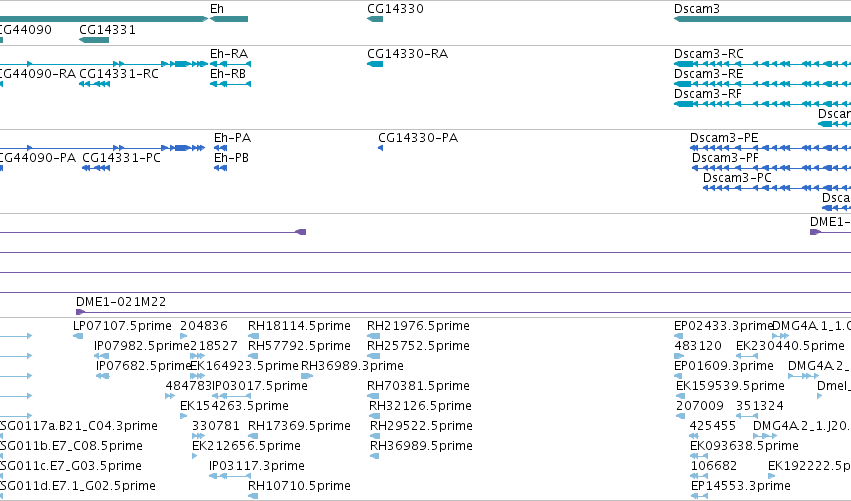The width and height of the screenshot is (851, 501).
Task: Select transcript Eh-RB
Action: coord(230,84)
